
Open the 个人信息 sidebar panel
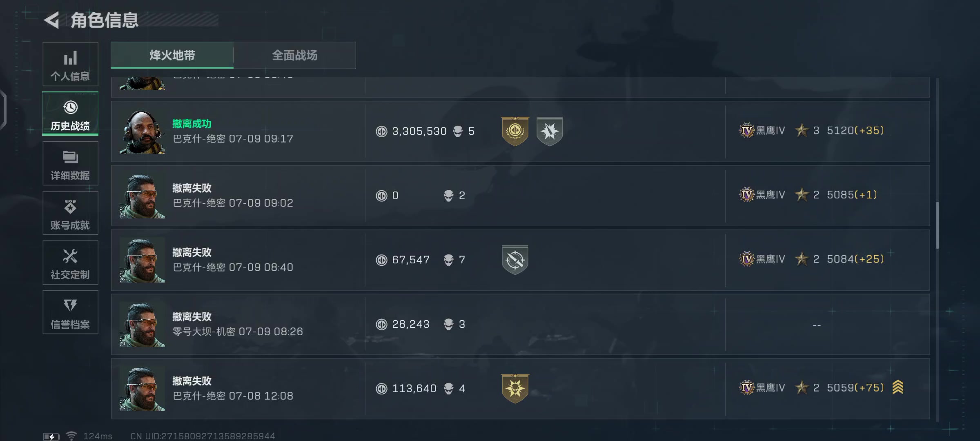(x=70, y=65)
